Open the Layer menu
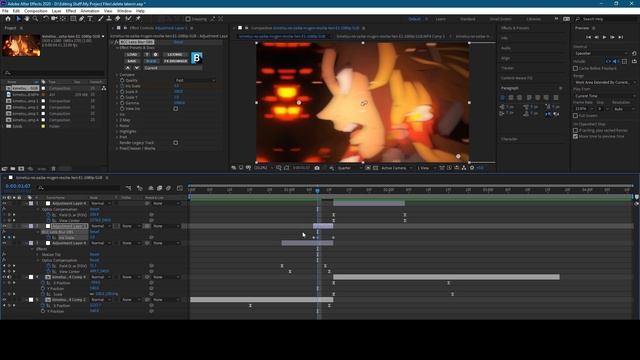640x360 pixels. (57, 11)
